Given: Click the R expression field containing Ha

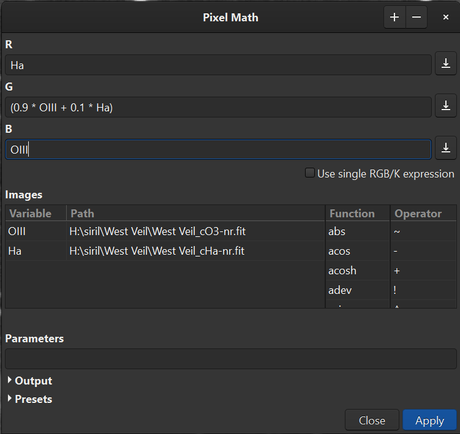Looking at the screenshot, I should coord(218,65).
